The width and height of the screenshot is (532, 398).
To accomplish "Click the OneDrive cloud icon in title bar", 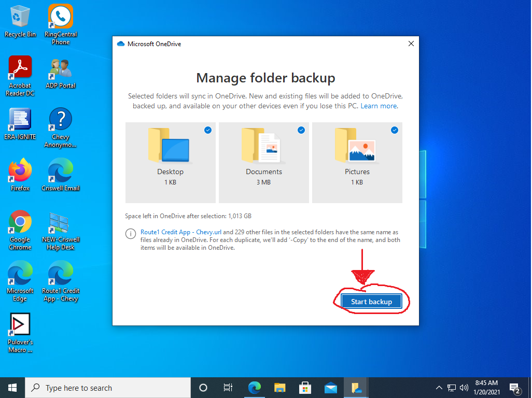I will click(x=120, y=44).
